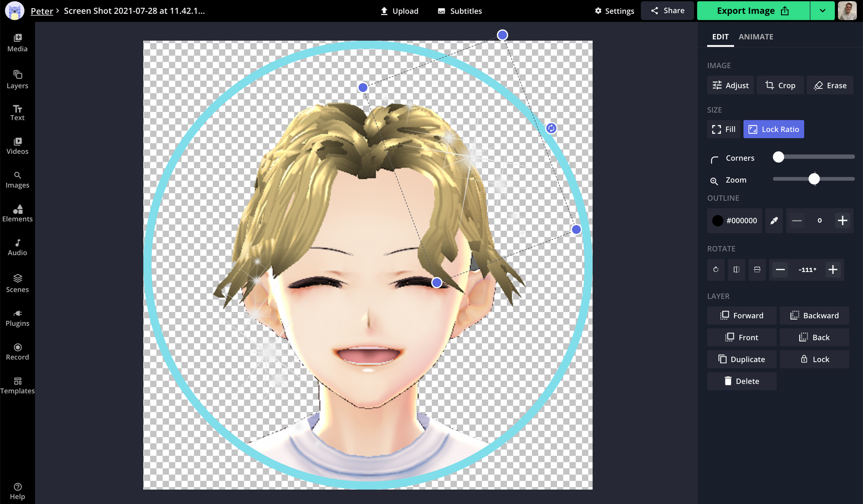
Task: Open the Templates panel
Action: [17, 385]
